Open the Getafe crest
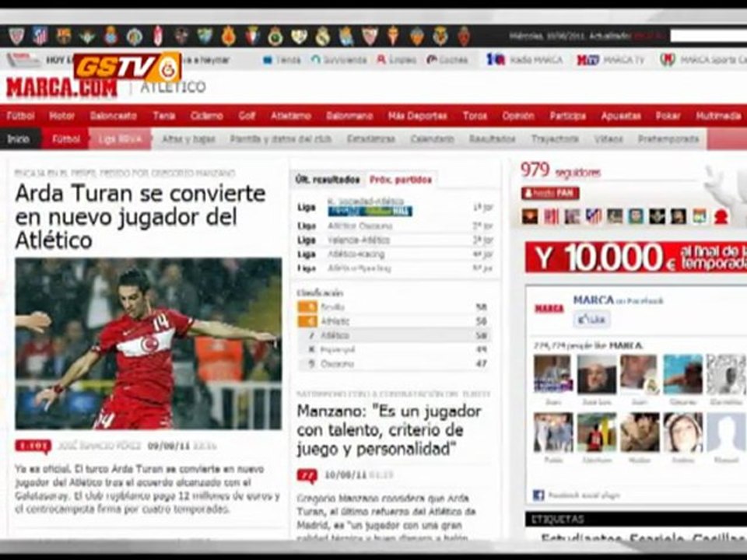 point(135,36)
